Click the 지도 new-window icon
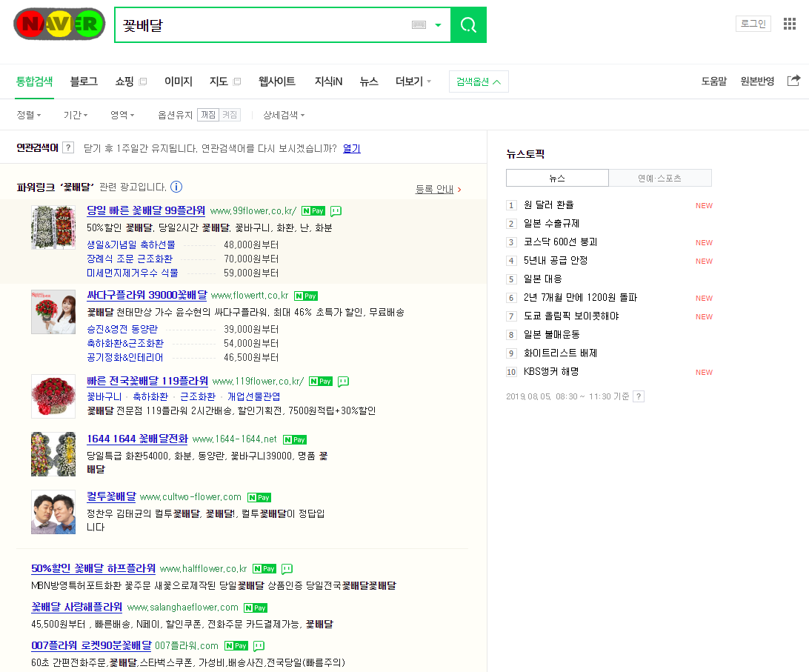This screenshot has height=672, width=809. (237, 81)
